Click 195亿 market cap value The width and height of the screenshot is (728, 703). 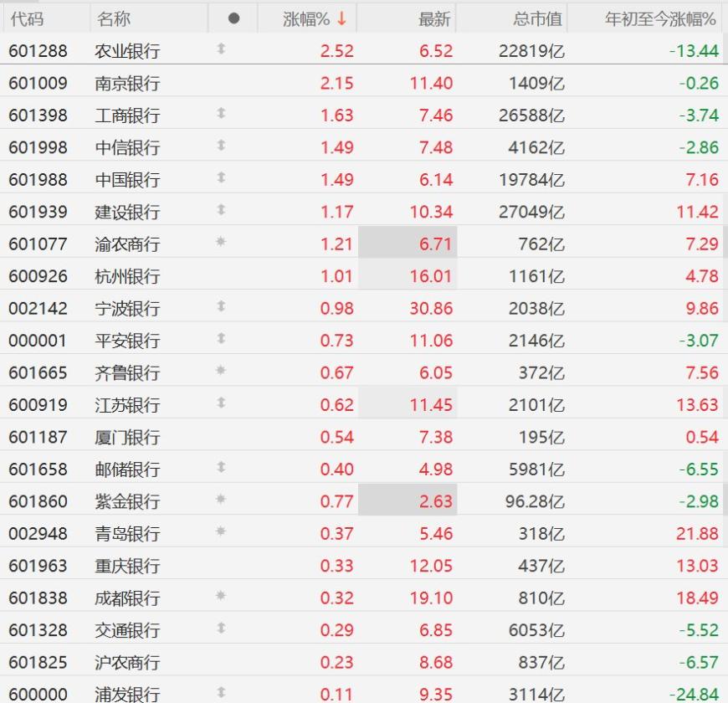point(542,438)
